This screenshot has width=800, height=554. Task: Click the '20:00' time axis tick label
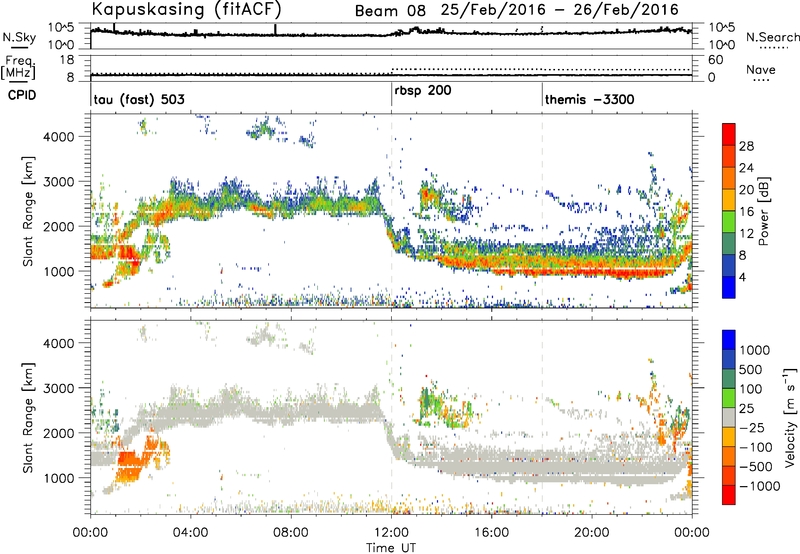tap(592, 533)
